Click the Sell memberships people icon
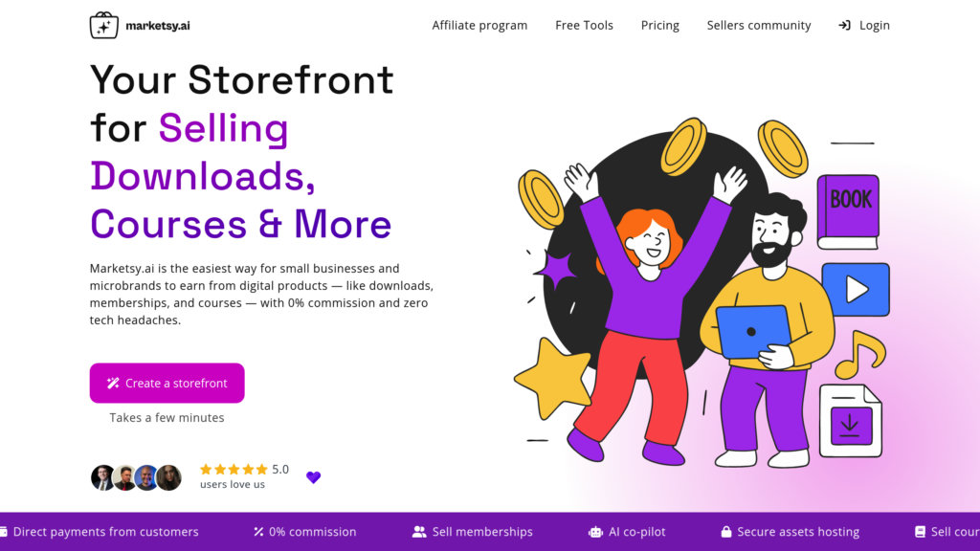 (419, 532)
